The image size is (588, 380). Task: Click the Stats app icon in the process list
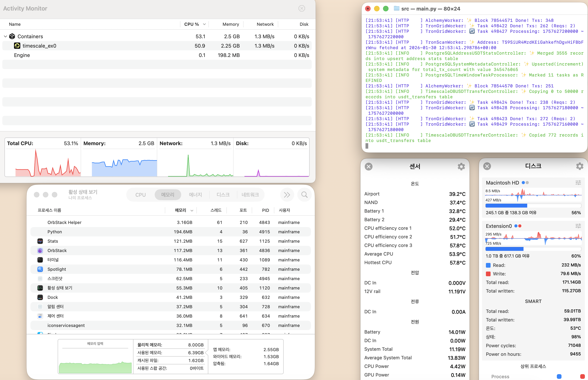click(40, 241)
